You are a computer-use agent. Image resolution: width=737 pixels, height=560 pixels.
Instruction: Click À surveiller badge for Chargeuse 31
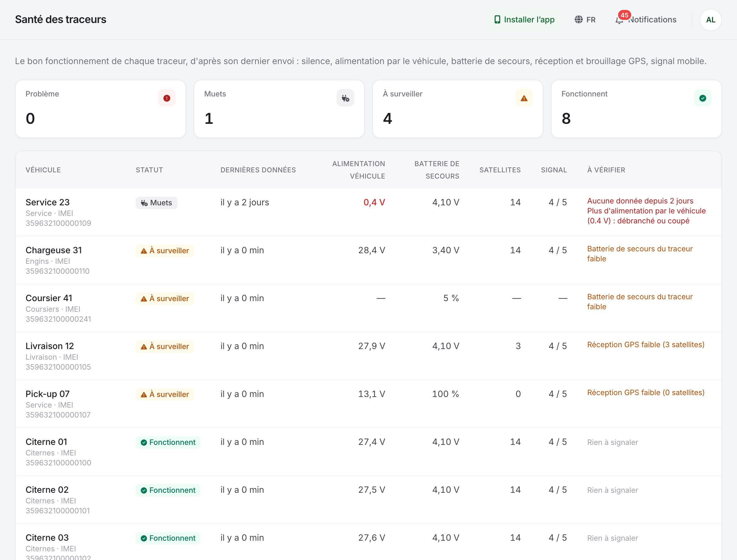(165, 251)
